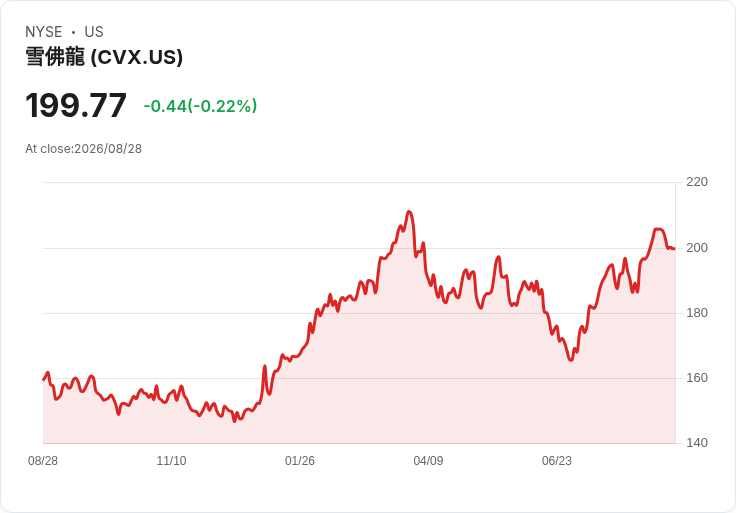
Task: Select the 01/26 date axis label
Action: point(299,461)
